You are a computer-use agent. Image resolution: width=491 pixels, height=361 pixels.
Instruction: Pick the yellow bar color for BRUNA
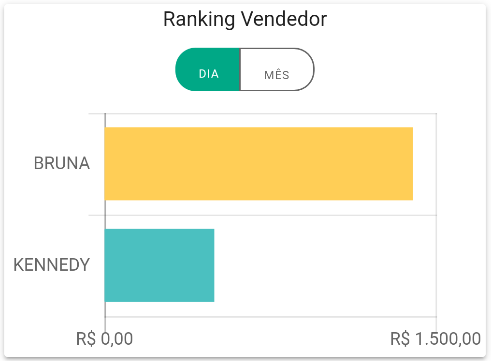click(x=259, y=163)
